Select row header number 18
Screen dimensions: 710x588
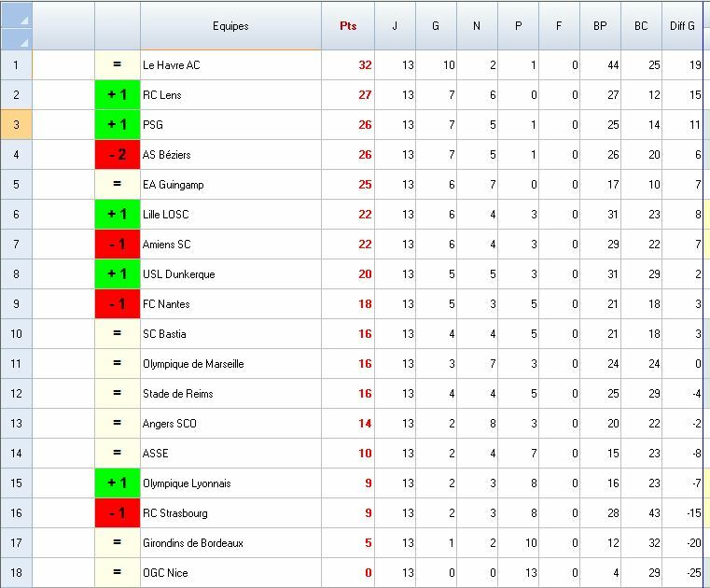[16, 573]
